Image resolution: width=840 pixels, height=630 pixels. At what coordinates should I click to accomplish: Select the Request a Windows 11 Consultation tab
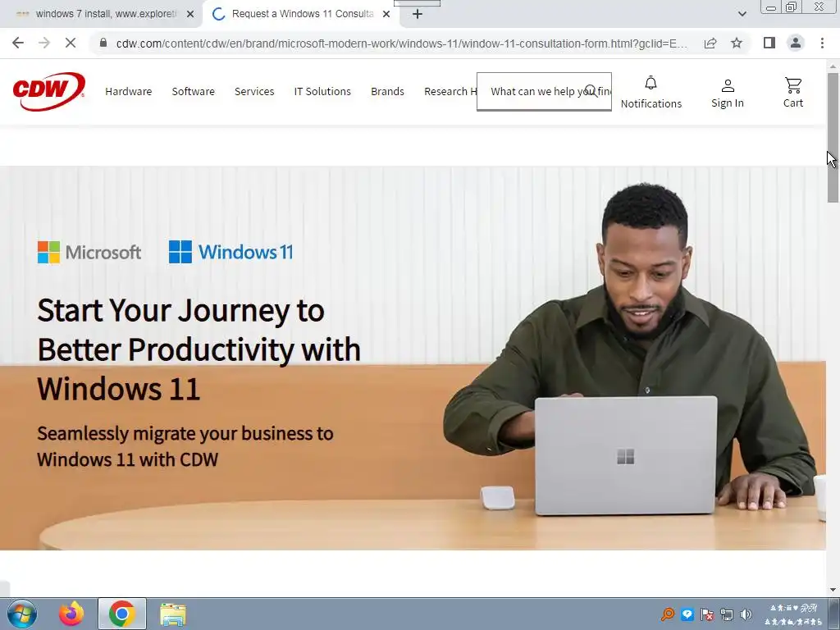[x=301, y=14]
